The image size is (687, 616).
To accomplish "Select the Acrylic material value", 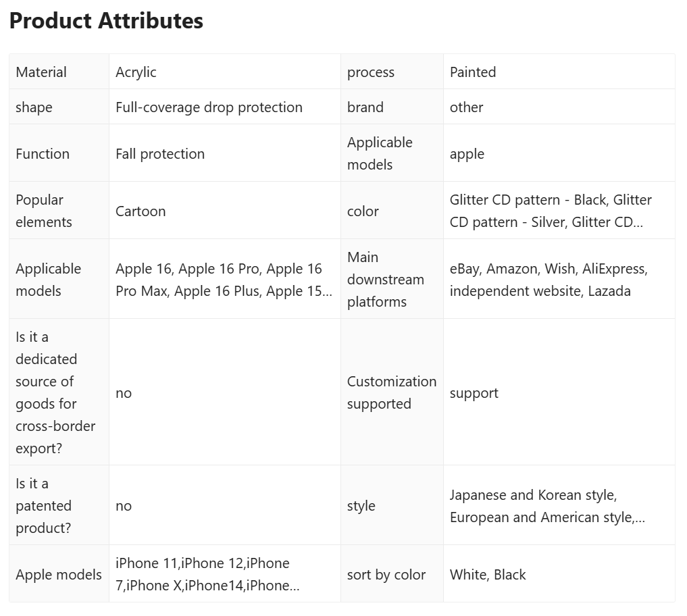I will tap(136, 72).
